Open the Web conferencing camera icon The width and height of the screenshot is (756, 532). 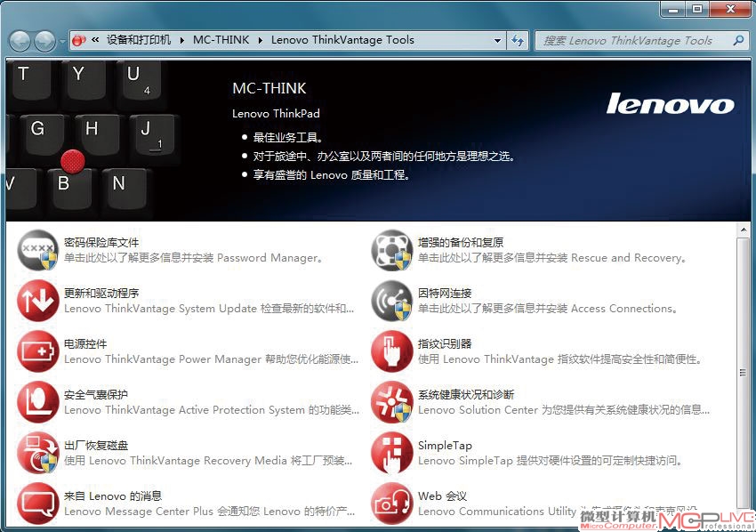pyautogui.click(x=392, y=504)
